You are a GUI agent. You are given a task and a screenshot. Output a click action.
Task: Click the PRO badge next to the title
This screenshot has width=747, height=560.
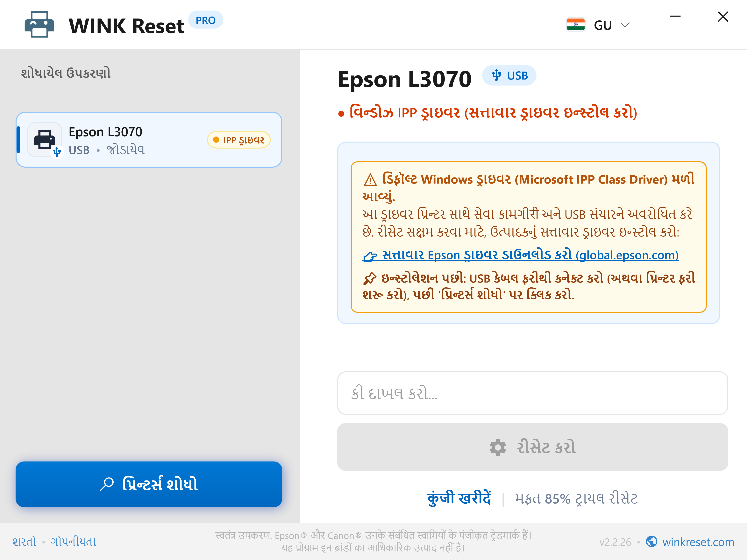[205, 20]
